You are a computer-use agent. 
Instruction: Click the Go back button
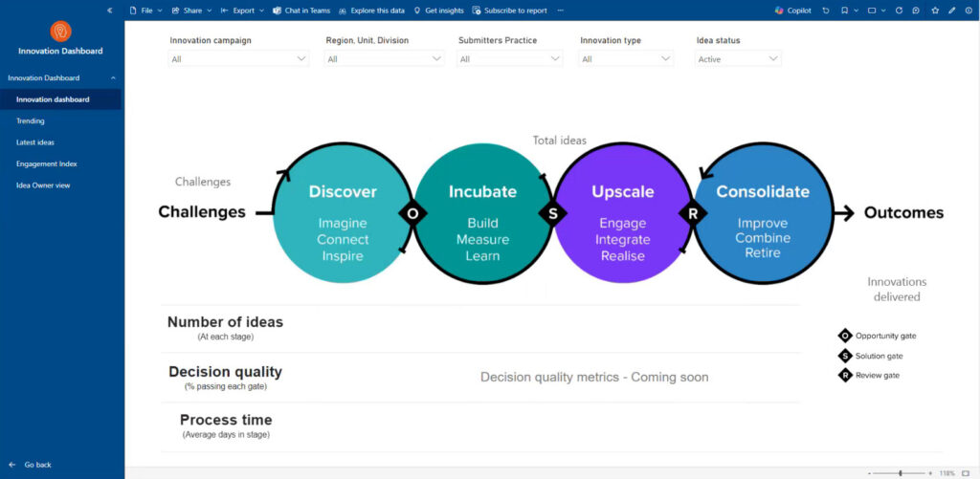[31, 465]
